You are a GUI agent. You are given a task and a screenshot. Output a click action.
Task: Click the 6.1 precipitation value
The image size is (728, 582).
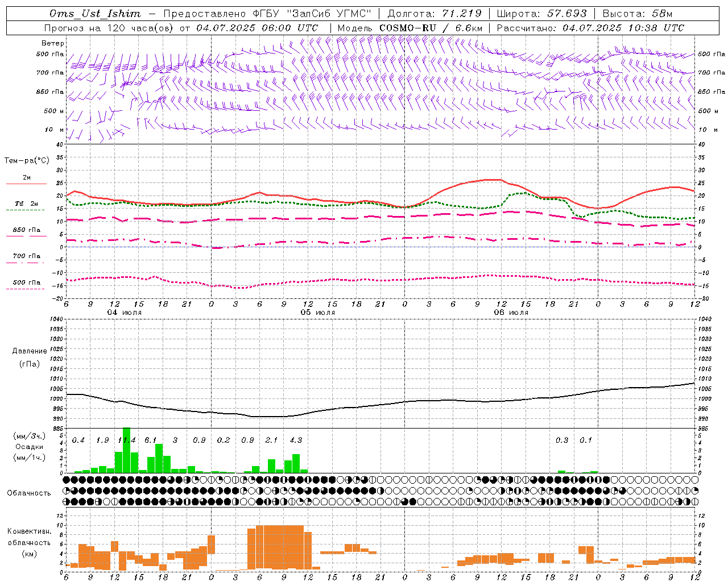(x=151, y=440)
